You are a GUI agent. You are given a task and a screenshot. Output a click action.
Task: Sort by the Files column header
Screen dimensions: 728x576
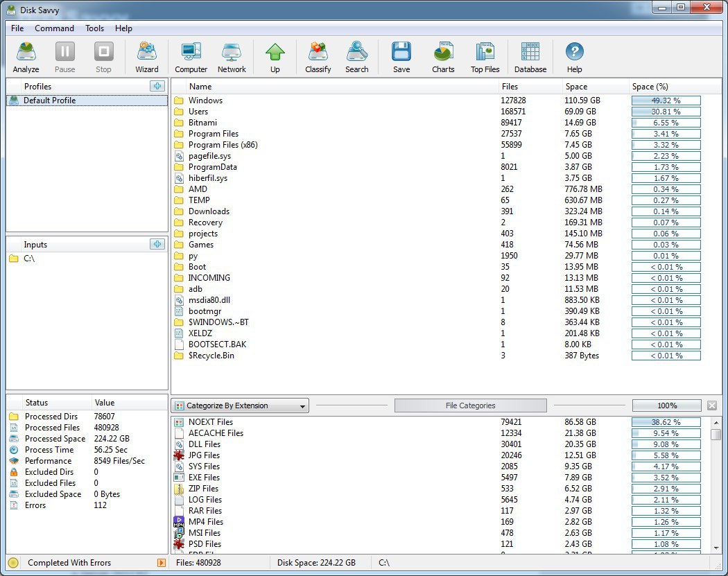click(x=530, y=87)
